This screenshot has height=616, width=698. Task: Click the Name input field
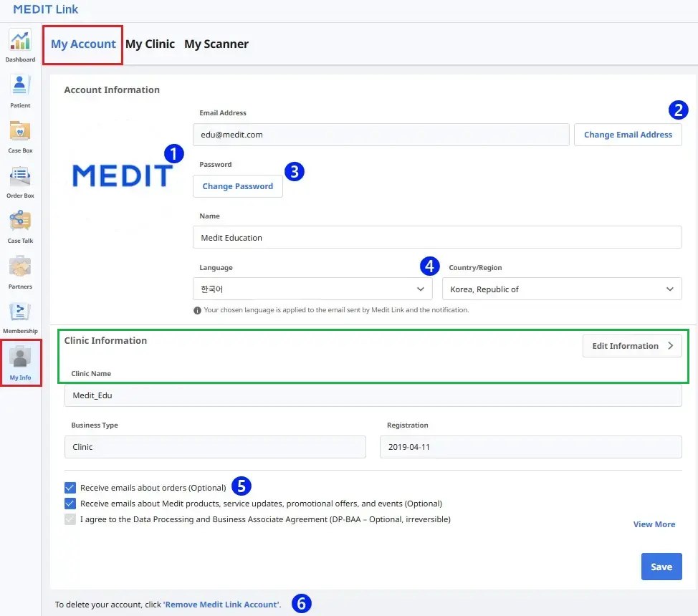click(437, 237)
